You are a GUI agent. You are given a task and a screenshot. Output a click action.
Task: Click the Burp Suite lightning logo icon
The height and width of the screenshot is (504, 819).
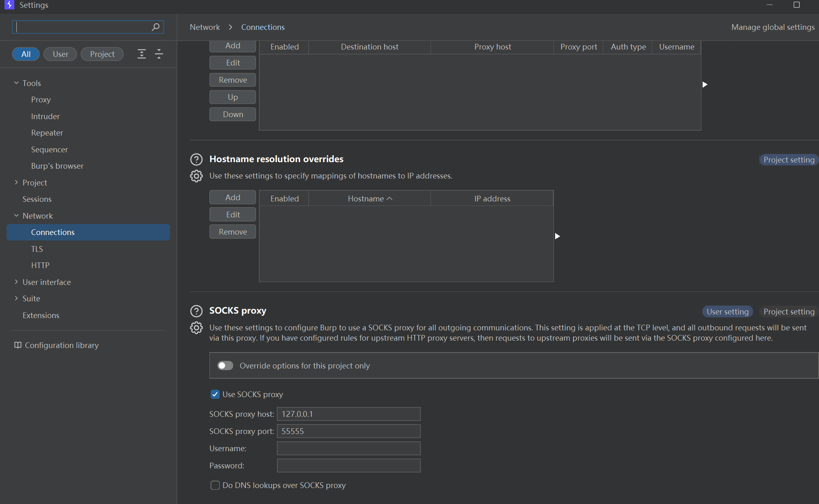9,5
